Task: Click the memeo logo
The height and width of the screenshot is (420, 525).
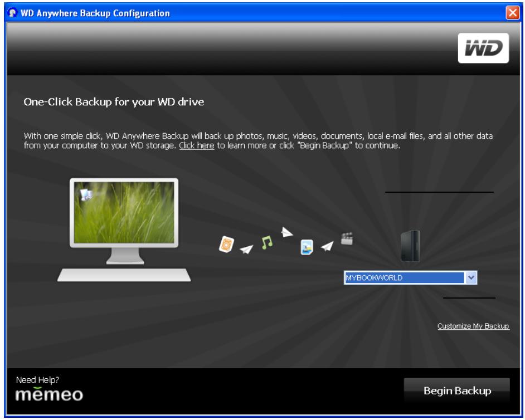Action: click(49, 394)
